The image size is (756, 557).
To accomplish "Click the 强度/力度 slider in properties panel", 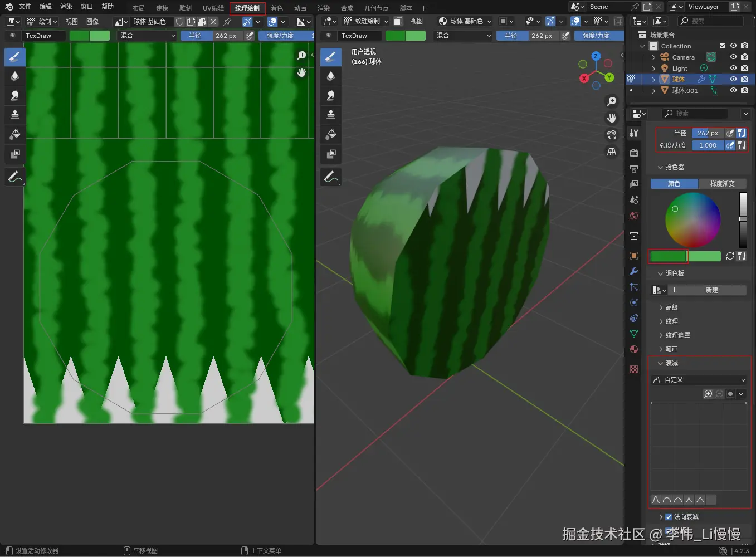I will pyautogui.click(x=708, y=145).
